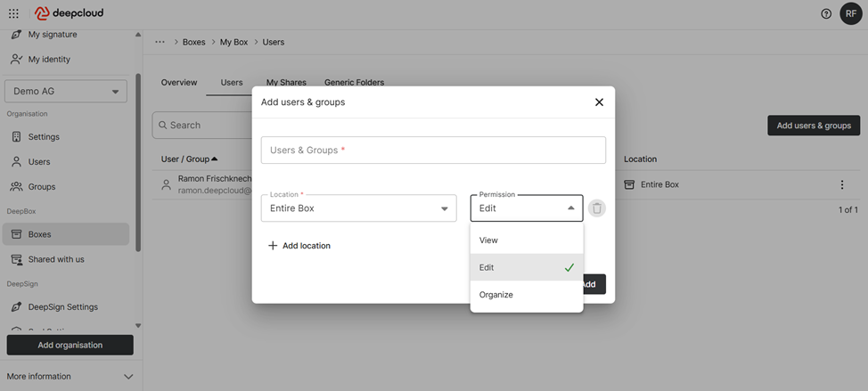The height and width of the screenshot is (391, 868).
Task: Open the app launcher grid icon
Action: (x=13, y=13)
